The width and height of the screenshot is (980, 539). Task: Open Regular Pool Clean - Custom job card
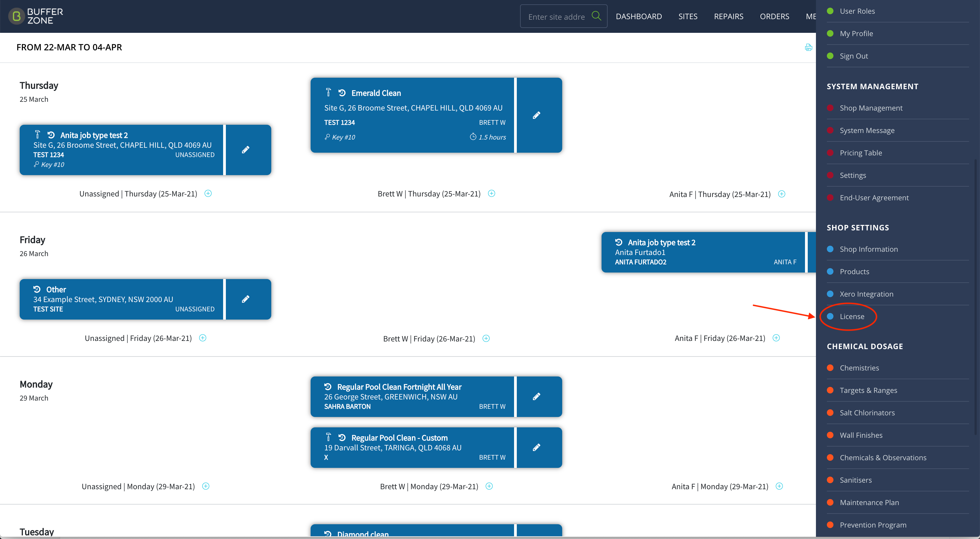coord(412,448)
